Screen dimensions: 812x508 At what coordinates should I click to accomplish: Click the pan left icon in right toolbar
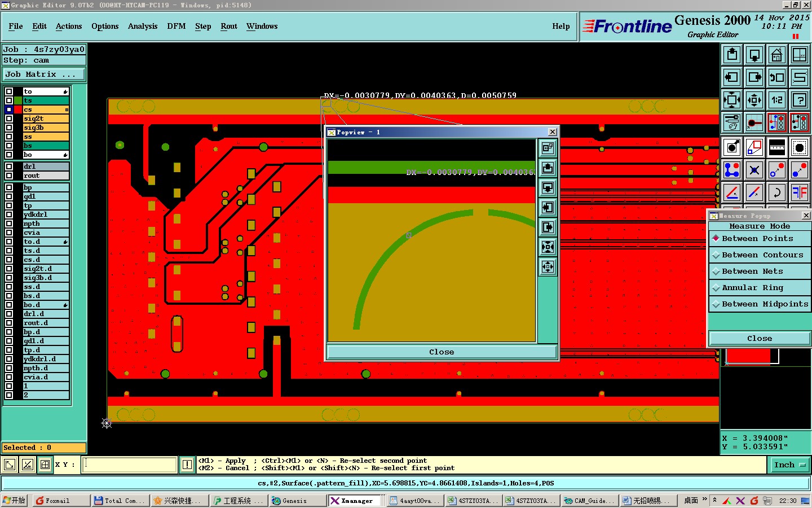coord(732,77)
